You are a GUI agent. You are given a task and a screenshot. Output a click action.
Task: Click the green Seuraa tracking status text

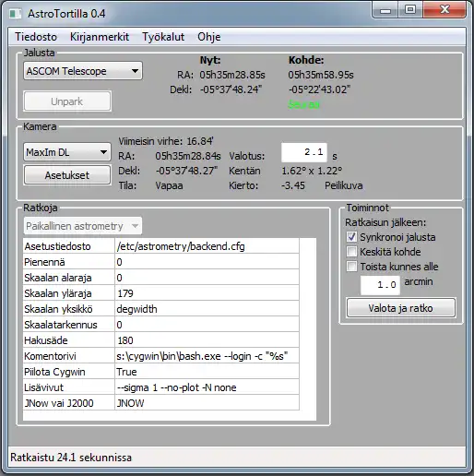pyautogui.click(x=303, y=104)
